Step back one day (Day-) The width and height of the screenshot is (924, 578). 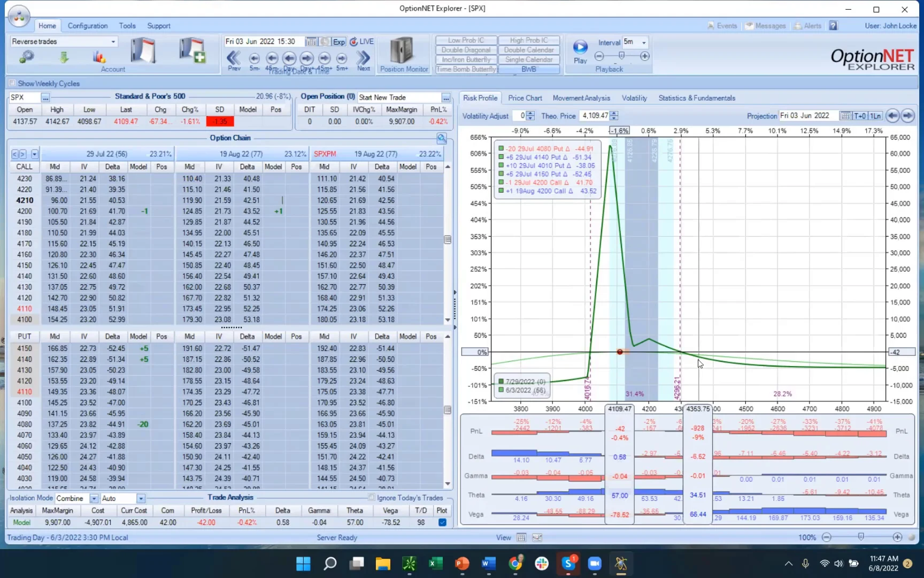pos(289,58)
